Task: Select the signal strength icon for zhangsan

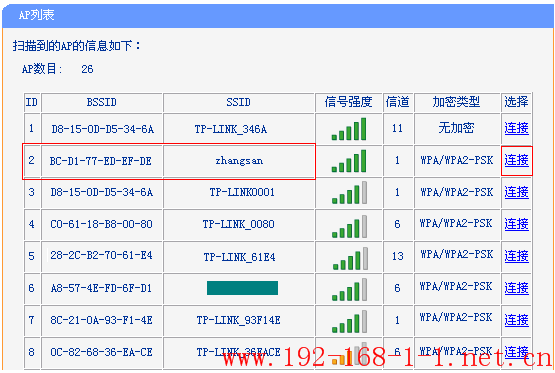Action: click(349, 161)
